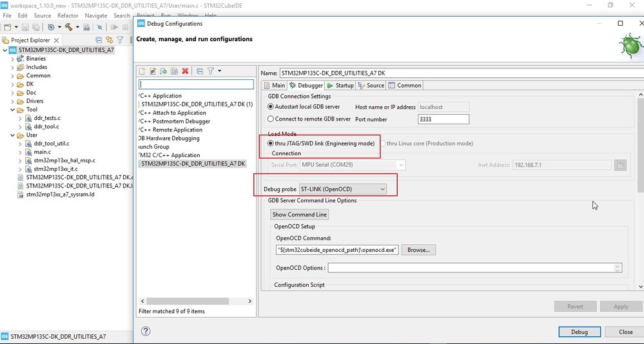644x344 pixels.
Task: Select 'STM32MP135C-DK_DDR_UTILITIES_A7 DK (1)' configuration
Action: point(196,104)
